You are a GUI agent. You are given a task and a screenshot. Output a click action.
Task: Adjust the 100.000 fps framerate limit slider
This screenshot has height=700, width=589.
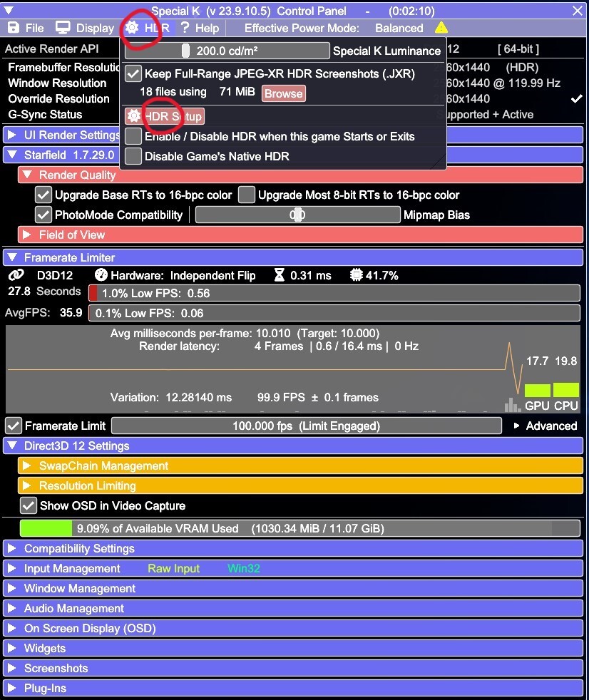coord(307,426)
